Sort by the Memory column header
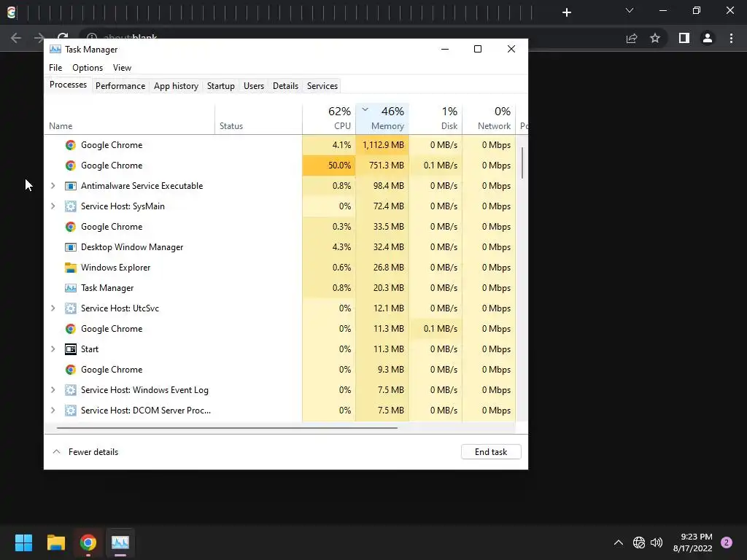This screenshot has width=747, height=560. click(x=382, y=119)
